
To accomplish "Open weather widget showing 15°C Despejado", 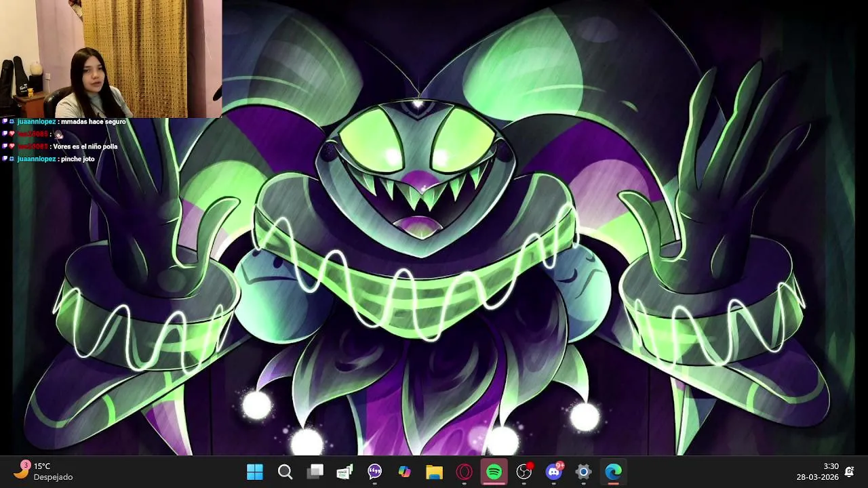I will (x=44, y=472).
